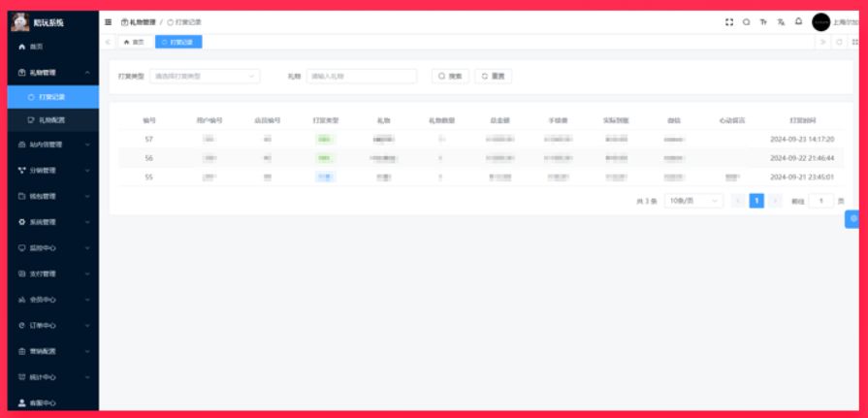Click the system logo in the sidebar
Screen dimensions: 868x418
(x=20, y=22)
